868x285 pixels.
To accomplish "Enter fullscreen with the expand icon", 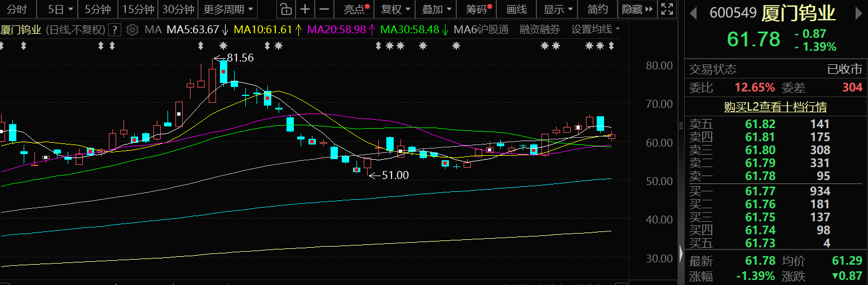I will (667, 9).
